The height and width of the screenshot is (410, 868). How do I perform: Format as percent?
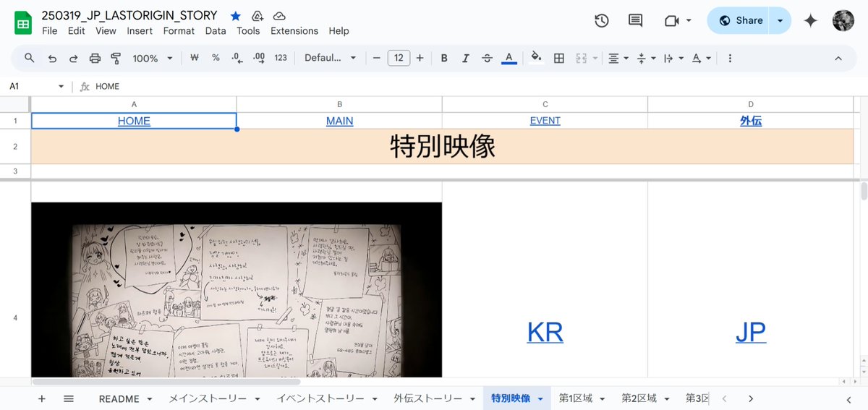[x=216, y=58]
